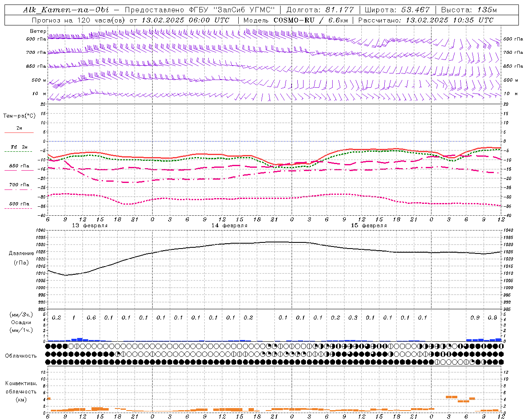Click the Высота: 135м value
The image size is (525, 420).
tap(469, 10)
